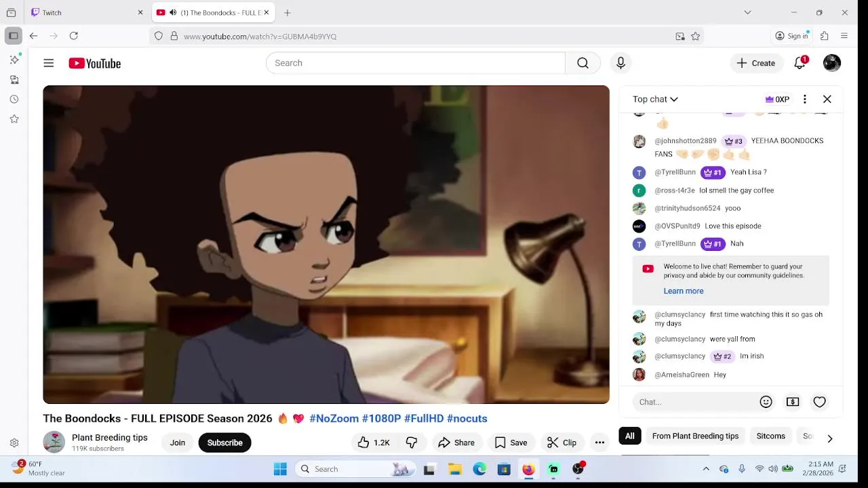Select the Sitcoms filter chip
This screenshot has height=488, width=868.
[x=771, y=436]
